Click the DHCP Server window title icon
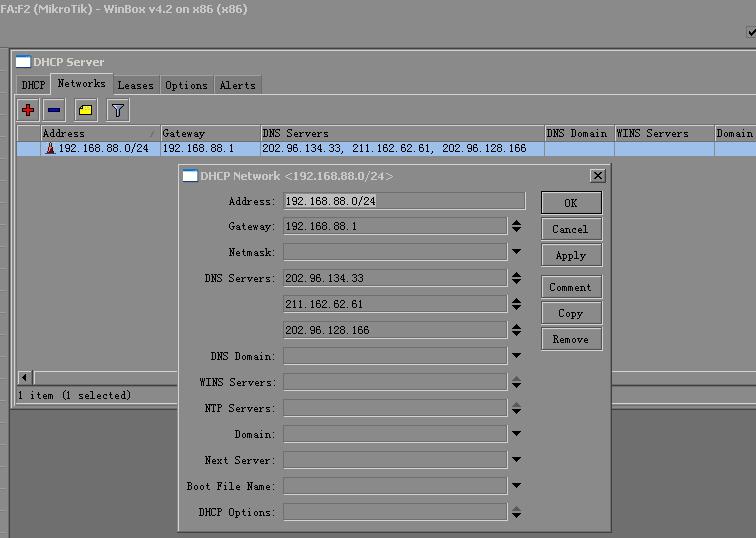Viewport: 756px width, 538px height. click(23, 62)
